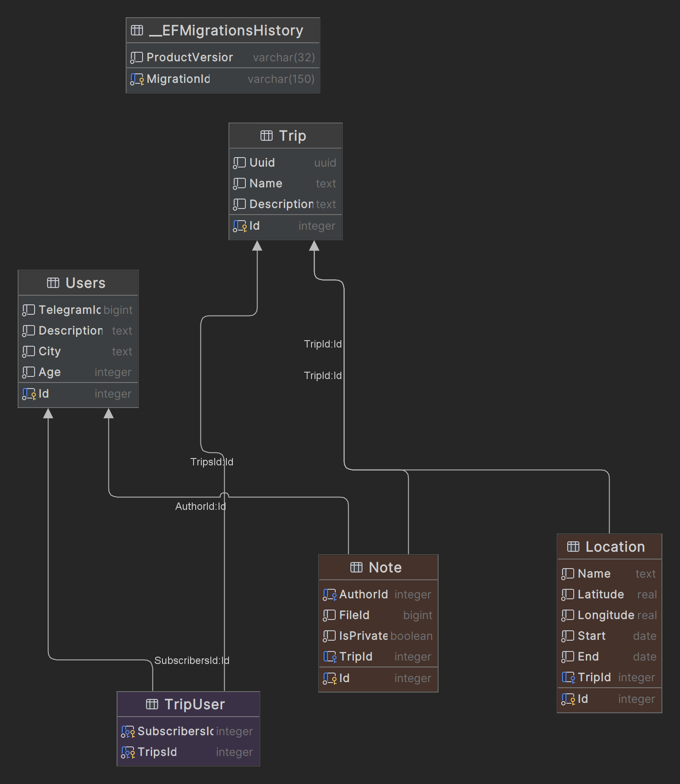This screenshot has width=680, height=784.
Task: Select the Note table header
Action: 378,567
